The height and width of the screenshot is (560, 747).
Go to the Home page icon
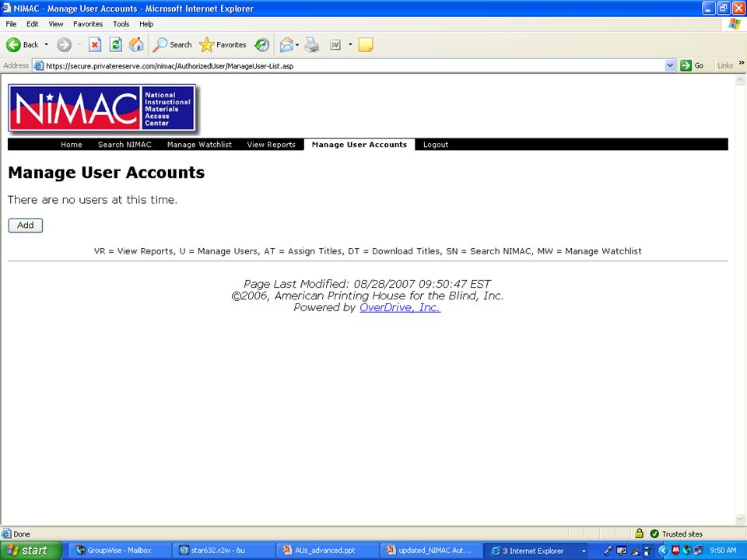[x=136, y=45]
